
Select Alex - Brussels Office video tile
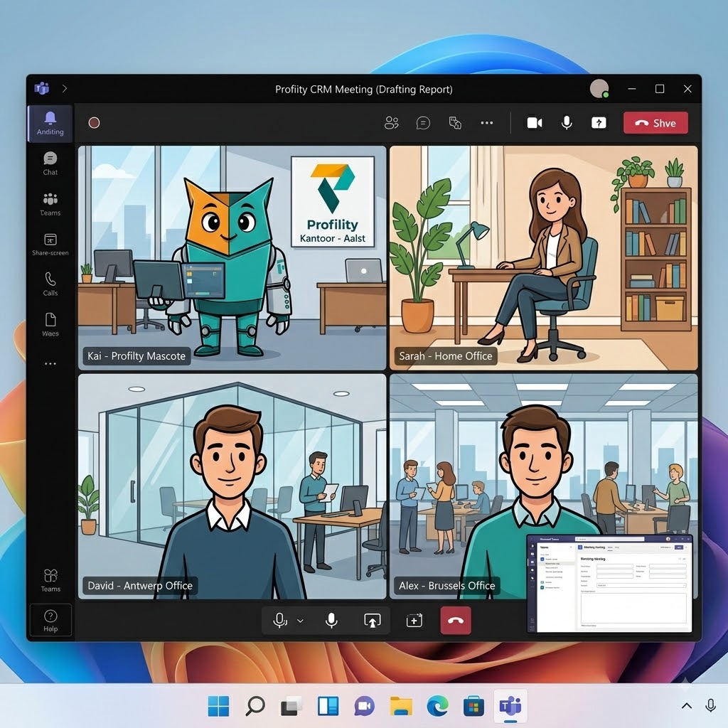click(544, 486)
